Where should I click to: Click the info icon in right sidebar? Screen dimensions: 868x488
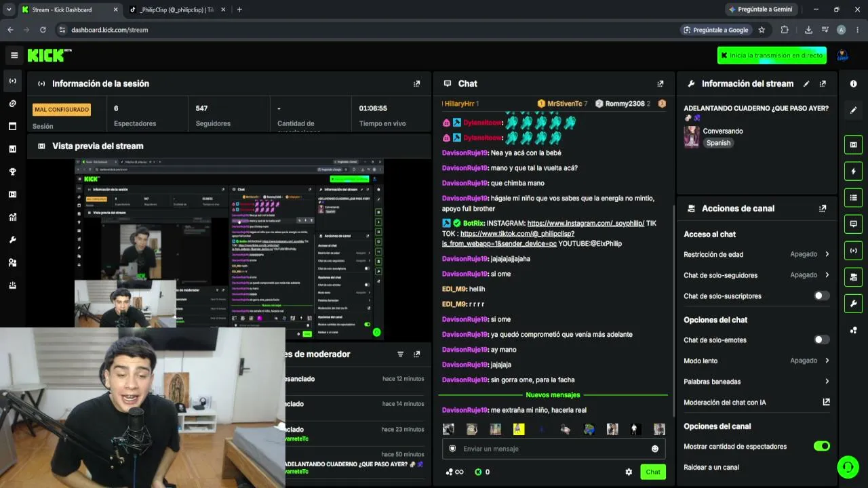(x=853, y=83)
